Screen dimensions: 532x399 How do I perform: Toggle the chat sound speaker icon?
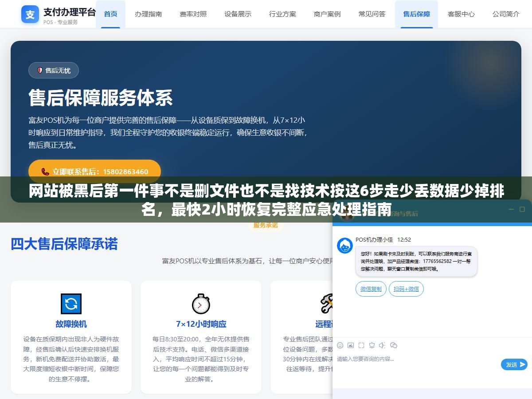[382, 345]
